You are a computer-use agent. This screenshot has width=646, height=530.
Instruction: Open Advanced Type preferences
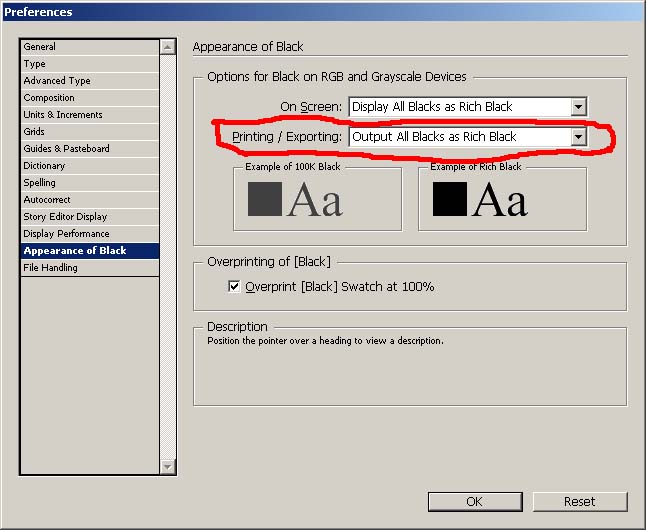[90, 81]
